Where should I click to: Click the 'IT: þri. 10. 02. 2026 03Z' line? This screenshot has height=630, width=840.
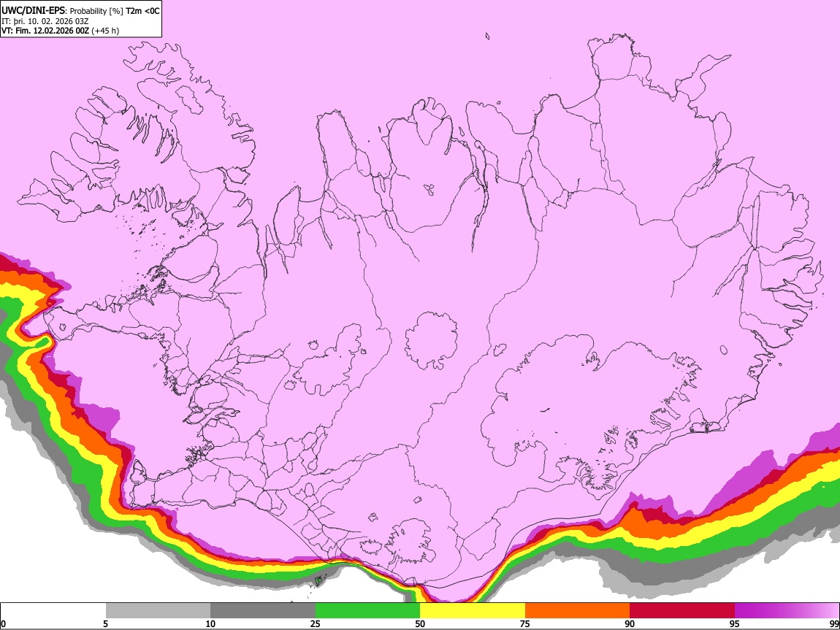45,21
